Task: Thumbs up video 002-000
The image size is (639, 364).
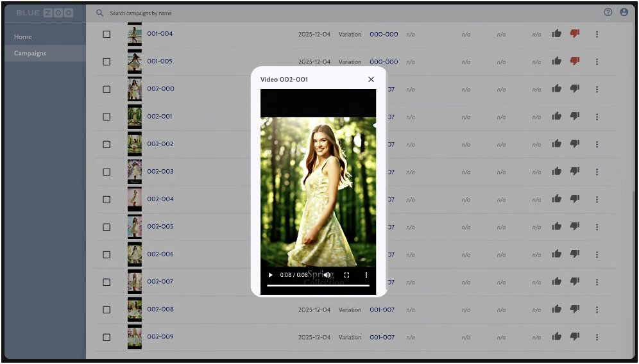Action: tap(557, 89)
